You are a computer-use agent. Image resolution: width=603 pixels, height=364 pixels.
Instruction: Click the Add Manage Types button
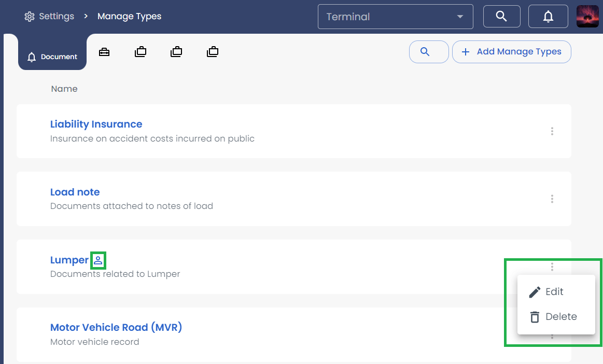point(511,51)
